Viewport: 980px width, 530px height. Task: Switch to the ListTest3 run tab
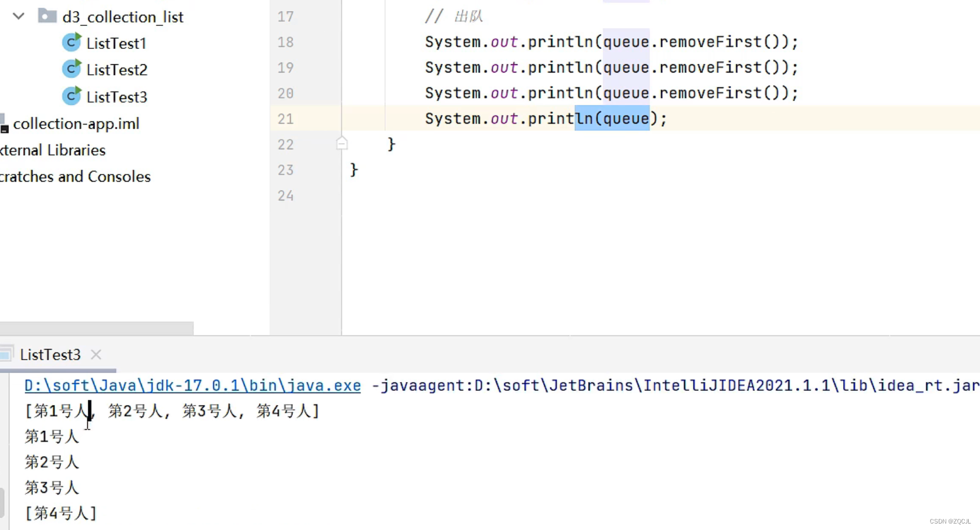pos(50,354)
